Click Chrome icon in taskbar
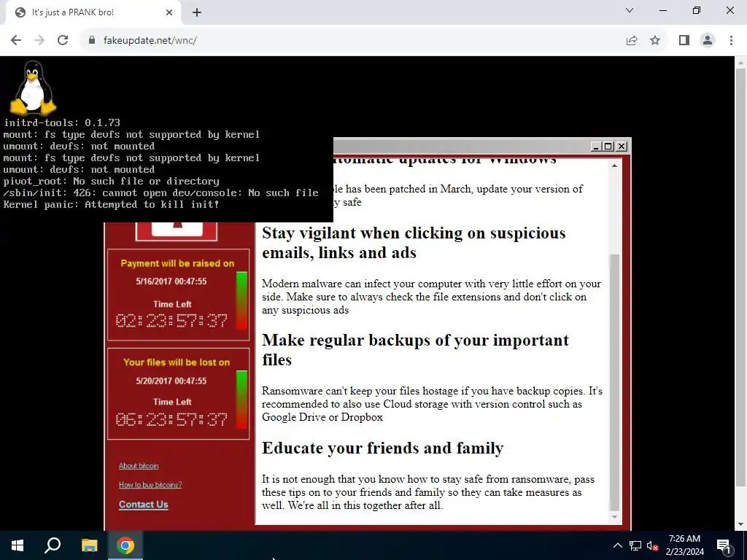Screen dimensions: 747x560 click(x=125, y=545)
